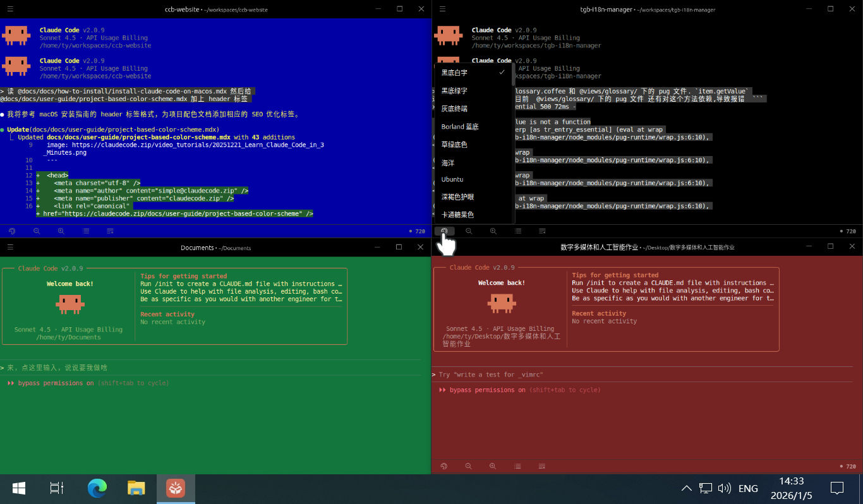Launch Microsoft Edge from the taskbar
Screen dimensions: 863x504
point(97,488)
